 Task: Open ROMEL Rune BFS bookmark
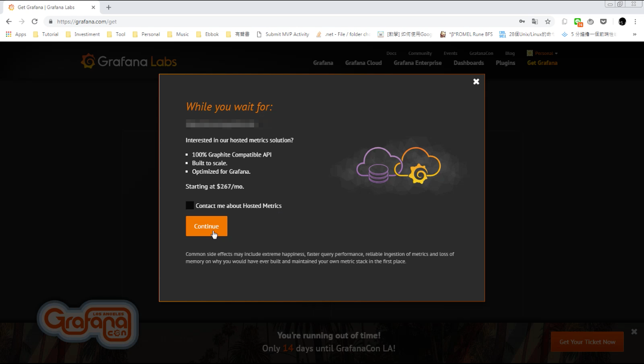[x=466, y=34]
